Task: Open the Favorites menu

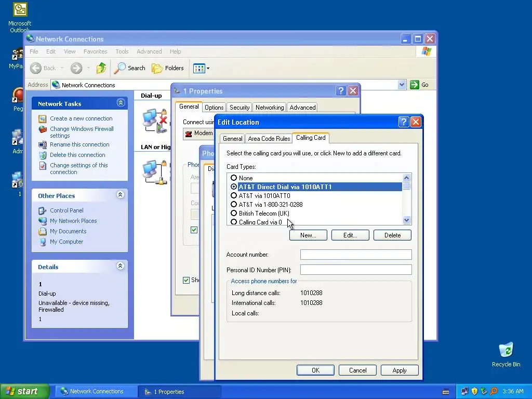Action: click(96, 51)
